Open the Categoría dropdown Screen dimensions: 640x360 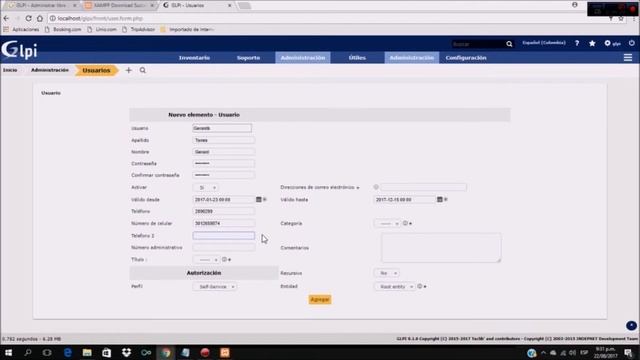click(387, 224)
